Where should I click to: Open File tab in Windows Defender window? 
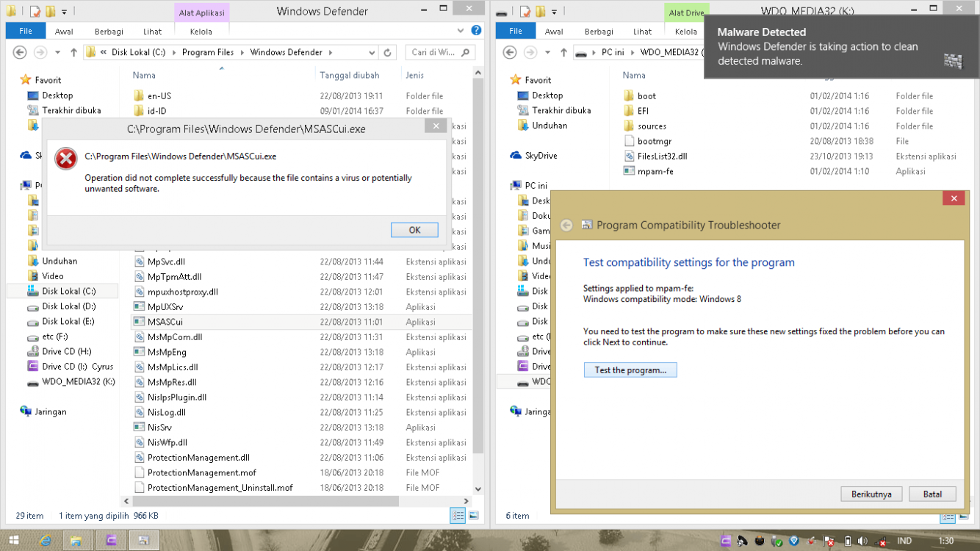[x=26, y=32]
